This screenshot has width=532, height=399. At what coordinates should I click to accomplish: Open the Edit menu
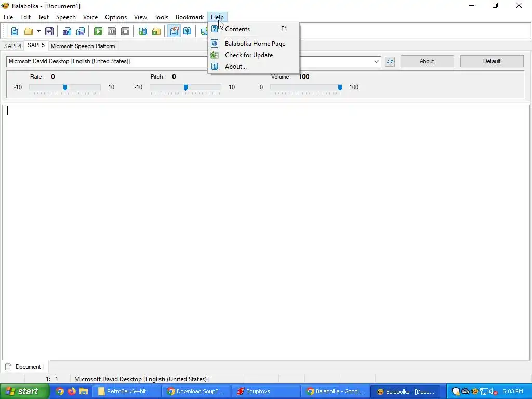pos(25,17)
